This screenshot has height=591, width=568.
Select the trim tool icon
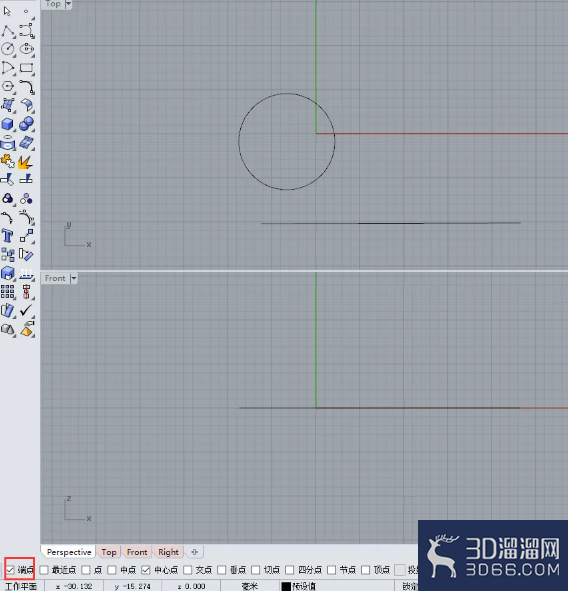[x=8, y=180]
